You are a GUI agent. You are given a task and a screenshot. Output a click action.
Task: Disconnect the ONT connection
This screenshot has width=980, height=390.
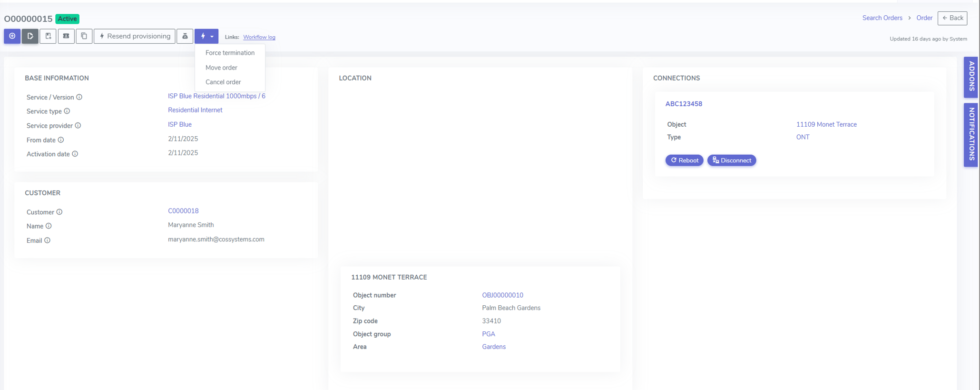click(732, 160)
